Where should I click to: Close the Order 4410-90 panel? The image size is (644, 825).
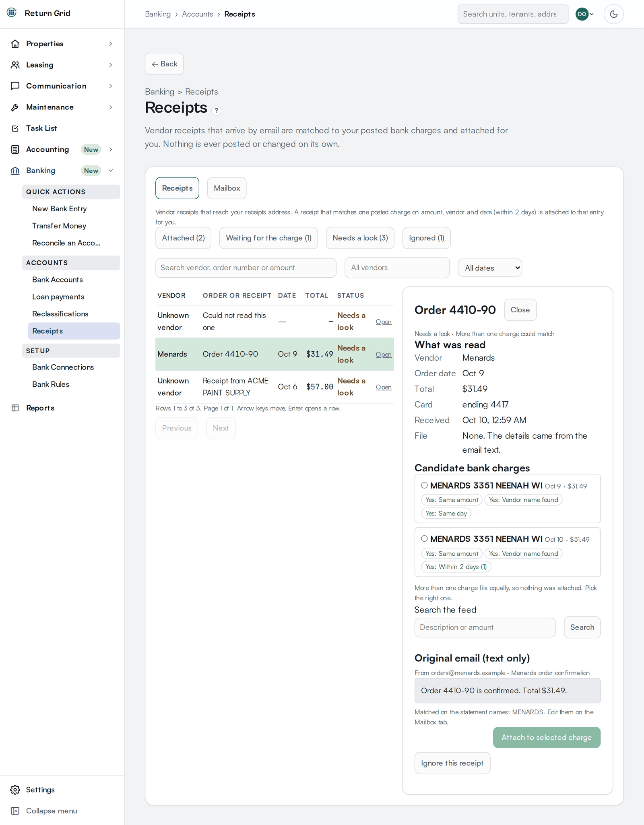coord(520,310)
